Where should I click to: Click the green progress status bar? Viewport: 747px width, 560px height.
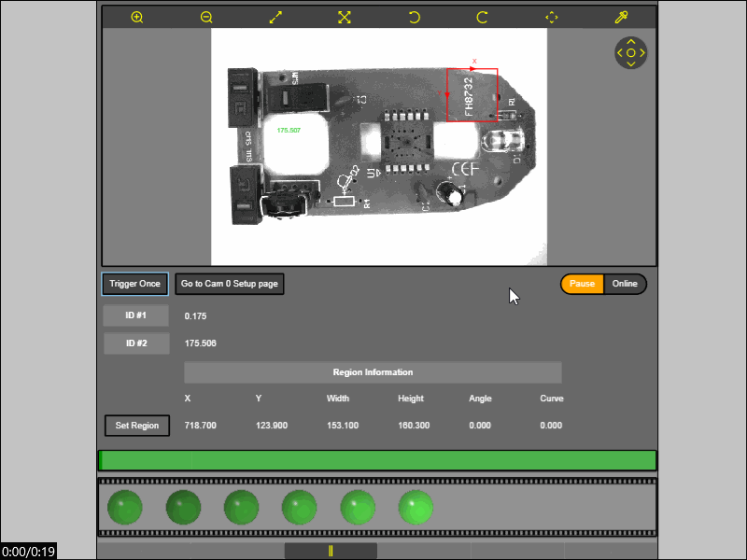377,460
